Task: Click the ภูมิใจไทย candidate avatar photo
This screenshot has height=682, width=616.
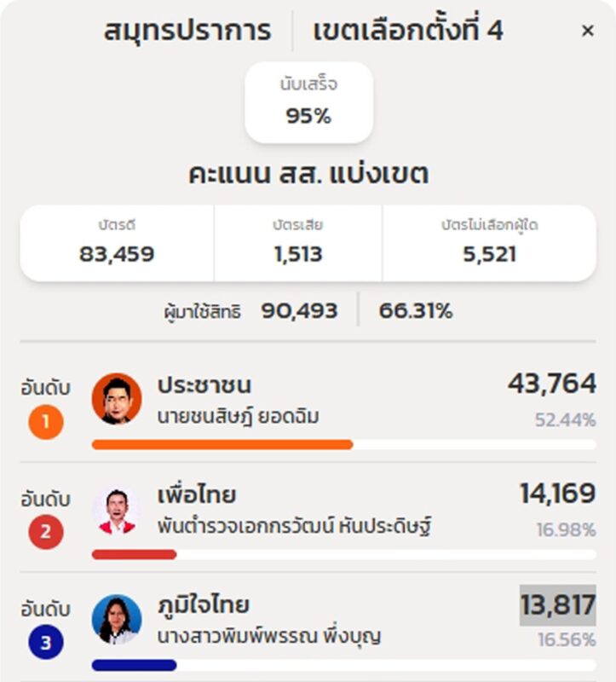Action: pyautogui.click(x=116, y=620)
